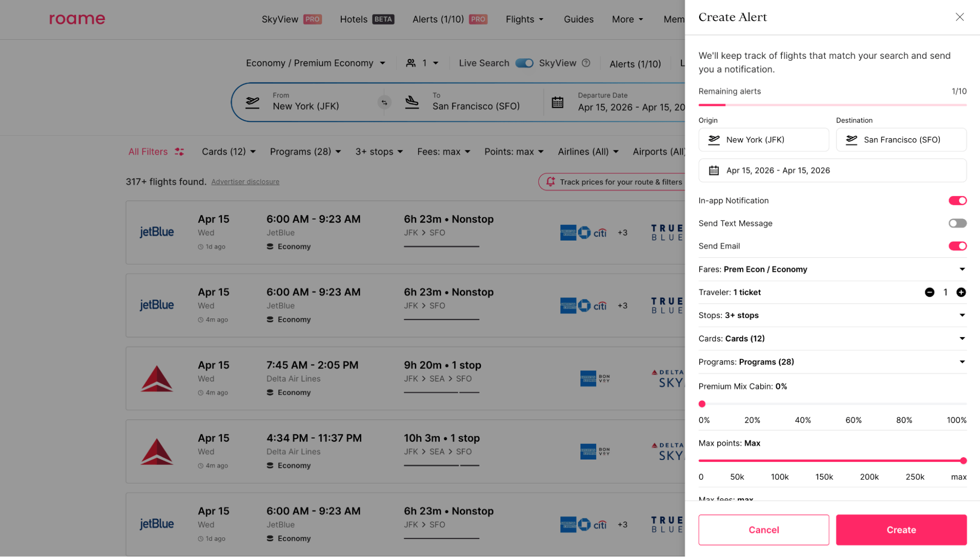Click the passengers icon in search options
980x557 pixels.
(411, 63)
